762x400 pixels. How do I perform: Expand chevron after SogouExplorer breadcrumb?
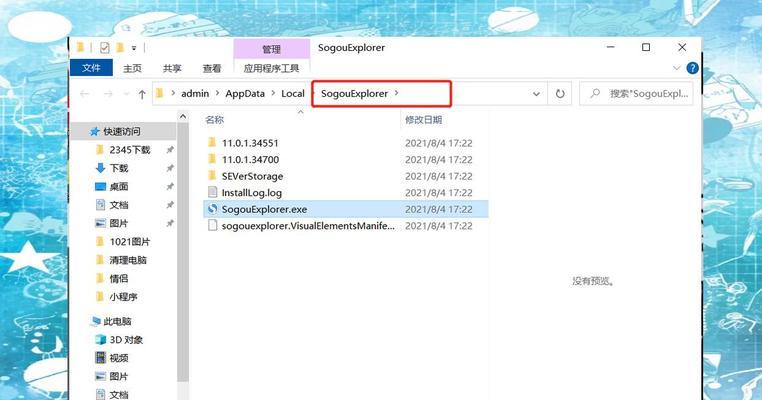[397, 93]
